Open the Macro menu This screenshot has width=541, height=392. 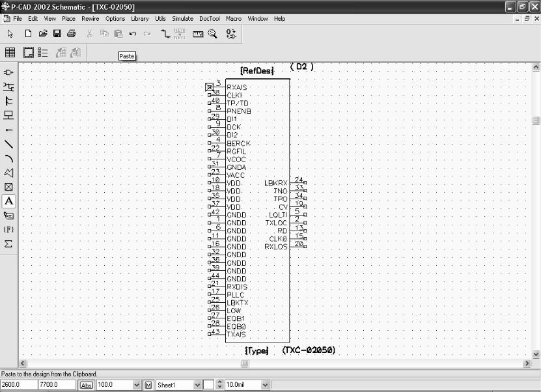(234, 19)
